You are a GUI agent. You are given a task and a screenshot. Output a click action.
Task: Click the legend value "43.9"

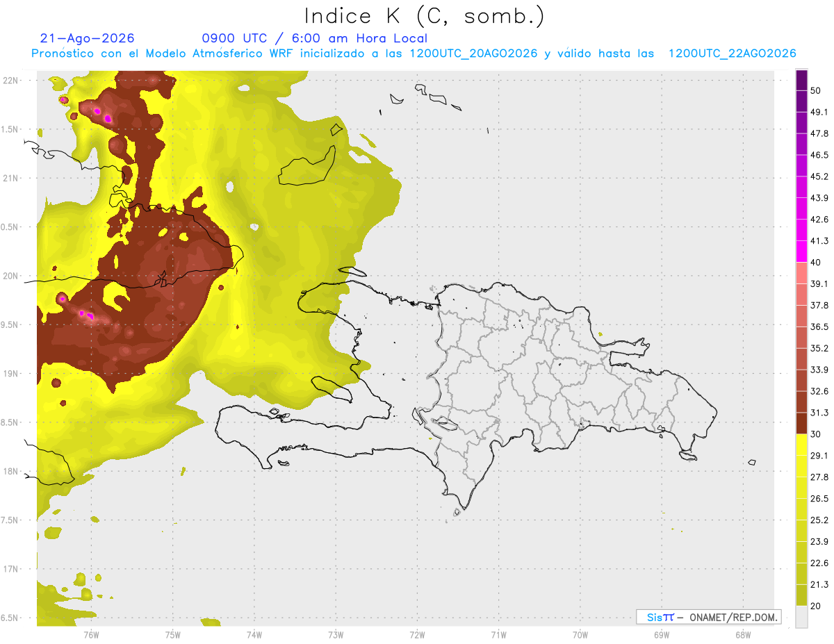pos(819,198)
